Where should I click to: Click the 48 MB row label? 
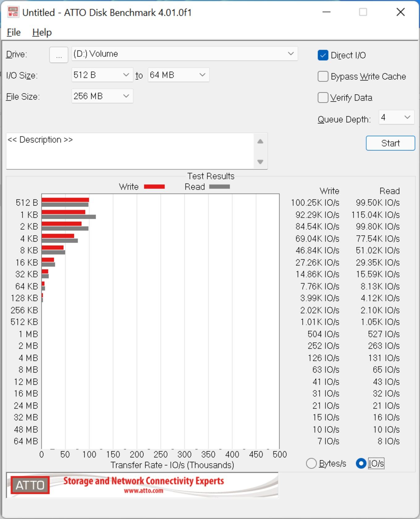(26, 430)
